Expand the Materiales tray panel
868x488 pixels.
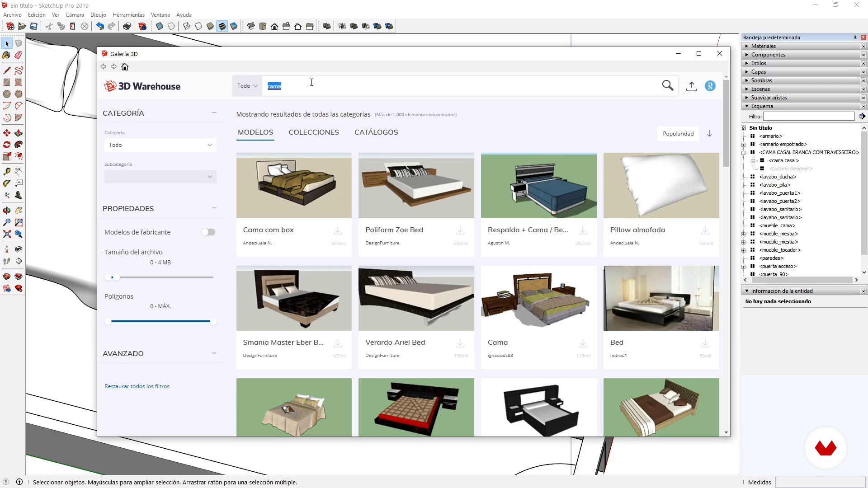coord(764,46)
